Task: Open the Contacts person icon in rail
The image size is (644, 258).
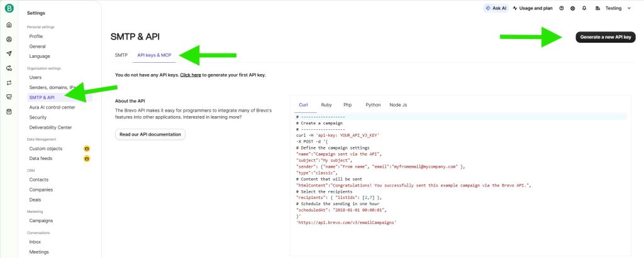Action: click(x=9, y=40)
